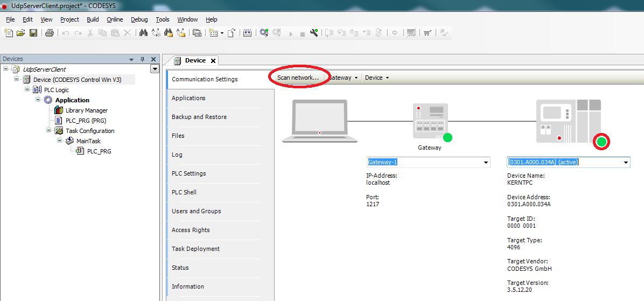
Task: Open the Online menu
Action: [x=115, y=19]
